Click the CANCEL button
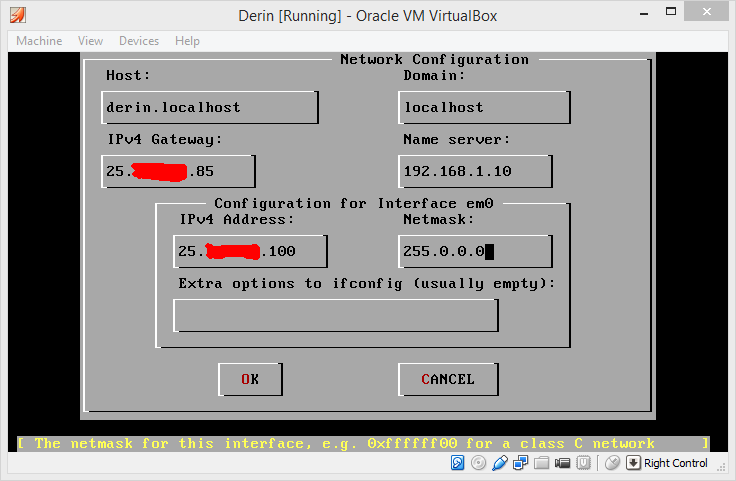The height and width of the screenshot is (481, 736). (x=448, y=379)
